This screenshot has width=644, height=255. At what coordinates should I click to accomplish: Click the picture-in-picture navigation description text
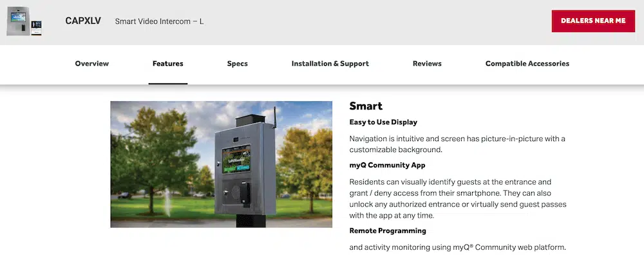[457, 144]
